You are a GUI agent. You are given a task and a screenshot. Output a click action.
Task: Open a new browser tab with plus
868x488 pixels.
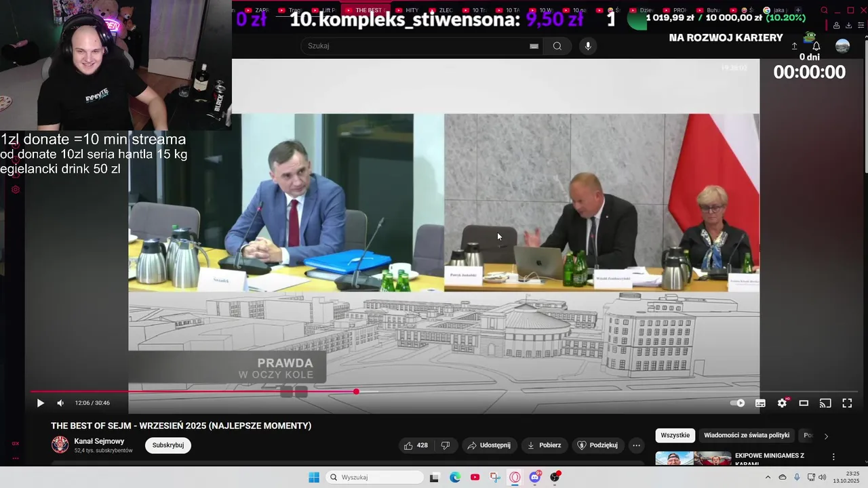pos(797,10)
